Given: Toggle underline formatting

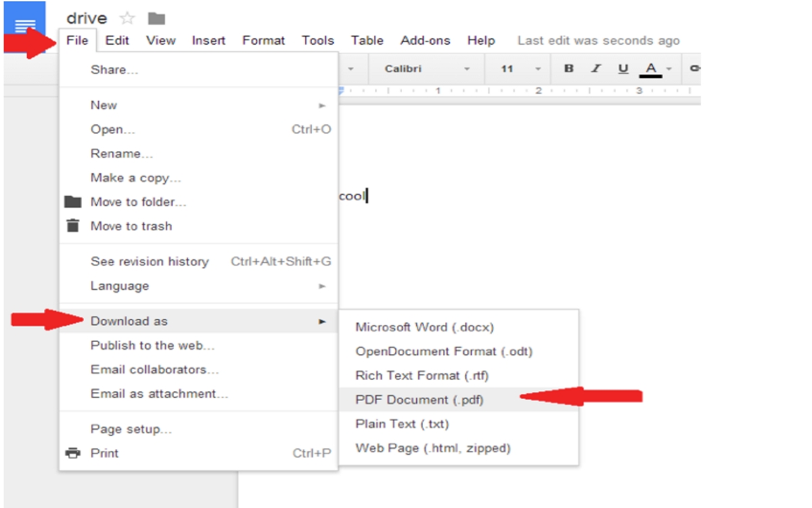Looking at the screenshot, I should (623, 68).
